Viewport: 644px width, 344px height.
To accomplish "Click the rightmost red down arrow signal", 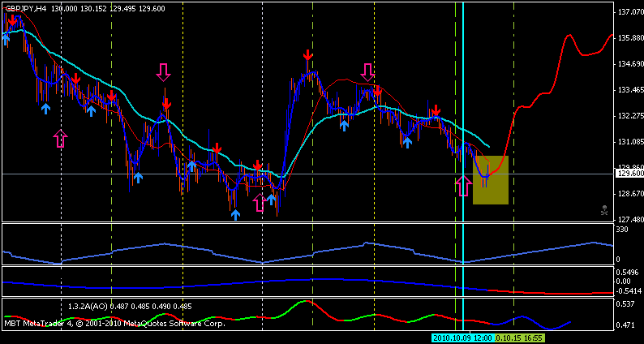I will (x=436, y=110).
